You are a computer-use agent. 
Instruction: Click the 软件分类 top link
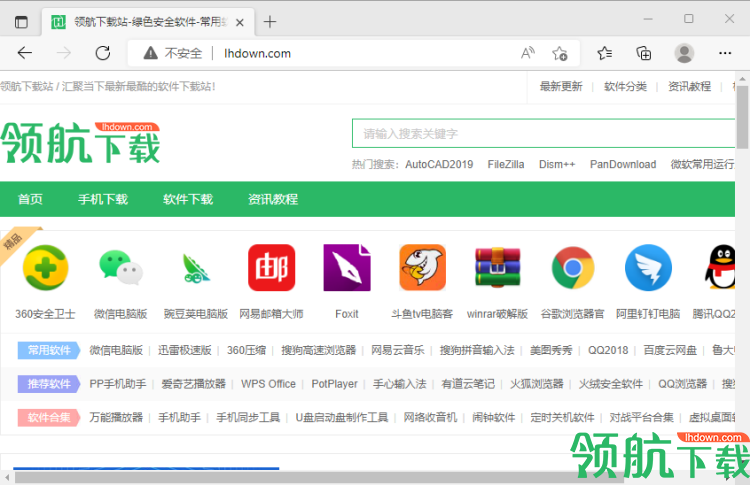pos(625,87)
